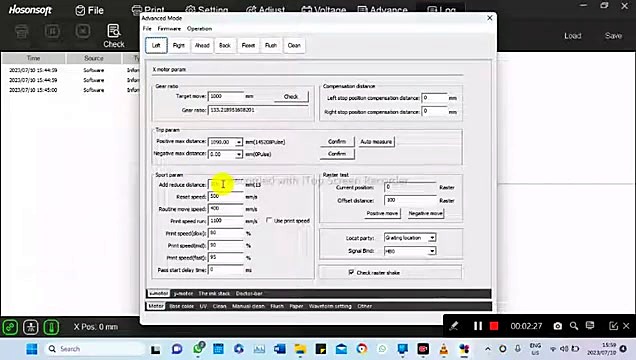Switch to the y-motor tab
The image size is (636, 360).
pyautogui.click(x=183, y=294)
